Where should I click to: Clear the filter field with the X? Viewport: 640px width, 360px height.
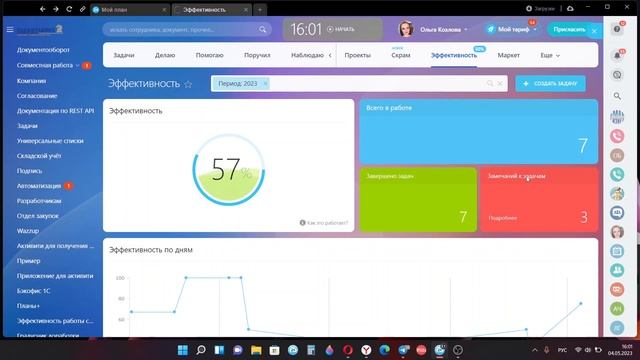point(500,84)
